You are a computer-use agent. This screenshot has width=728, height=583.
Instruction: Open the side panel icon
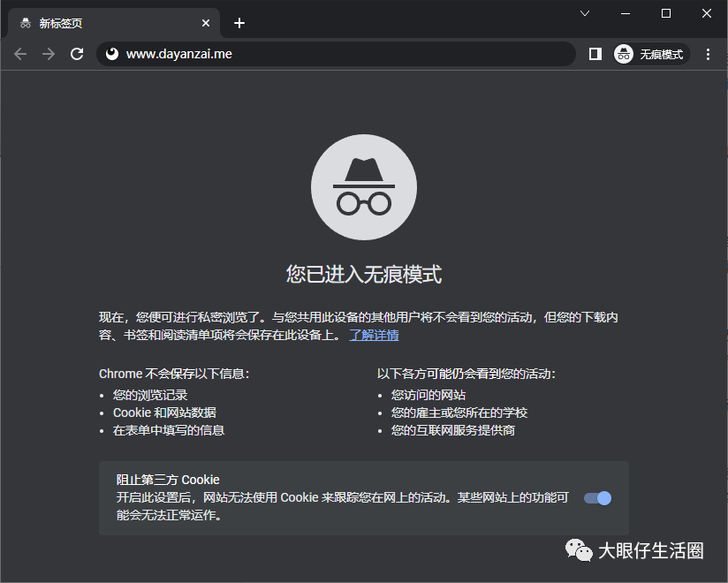pyautogui.click(x=595, y=54)
